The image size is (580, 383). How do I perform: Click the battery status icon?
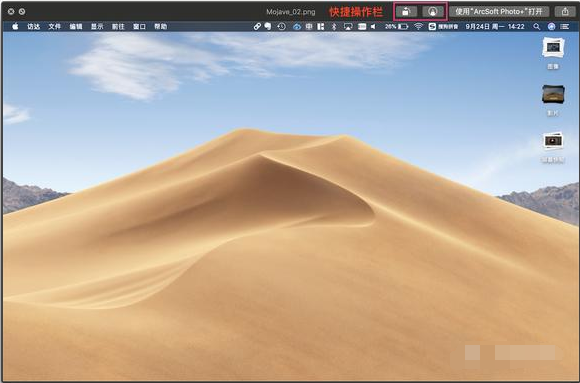(x=403, y=26)
